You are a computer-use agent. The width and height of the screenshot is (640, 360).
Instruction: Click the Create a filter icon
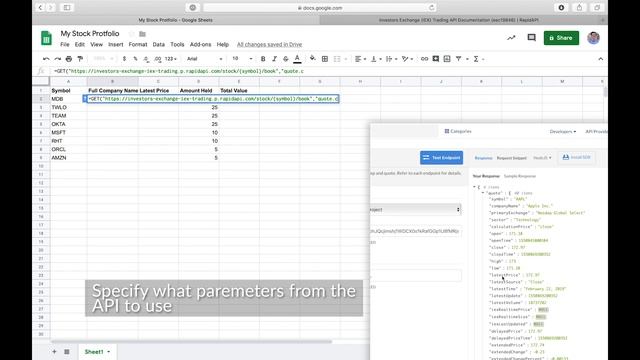459,59
